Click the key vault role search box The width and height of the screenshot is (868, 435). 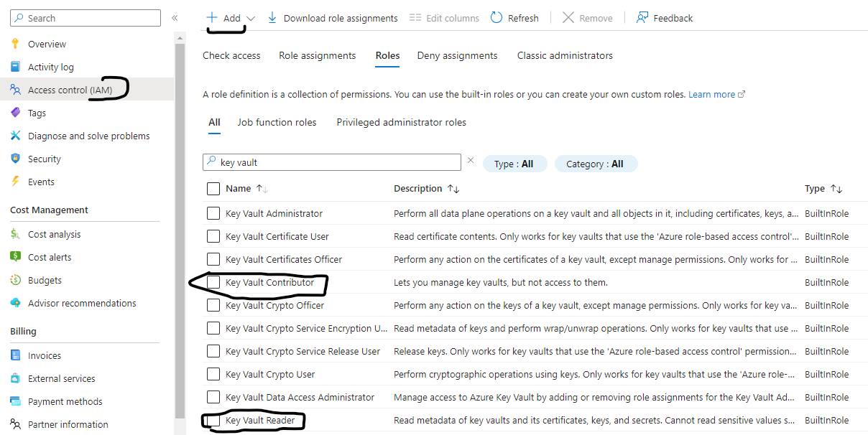point(332,162)
